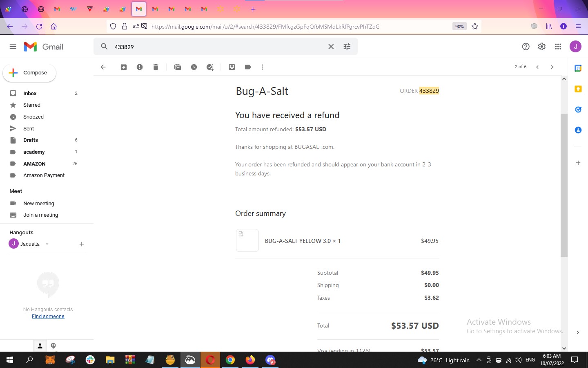Switch to Hangouts contacts tab icon
This screenshot has width=588, height=368.
tap(40, 346)
